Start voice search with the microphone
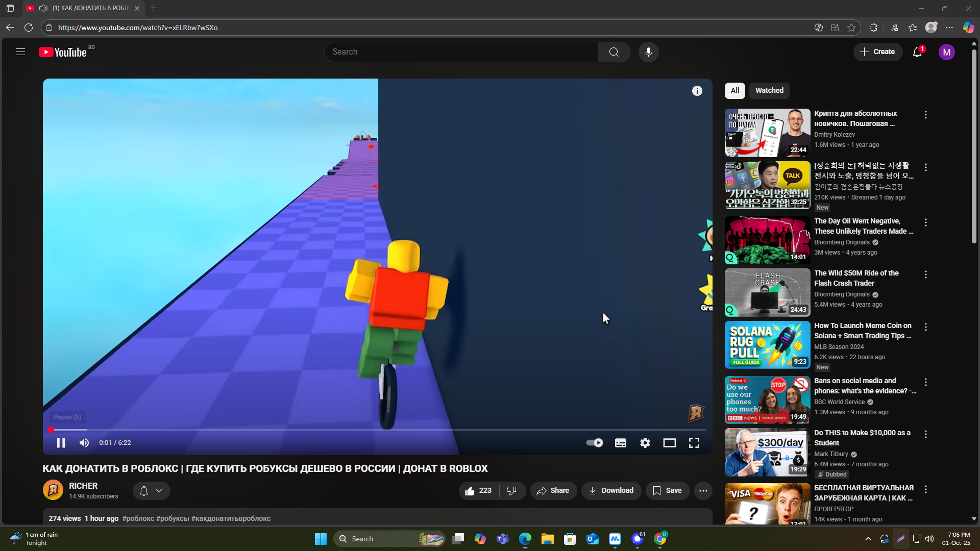The width and height of the screenshot is (980, 551). [x=649, y=52]
